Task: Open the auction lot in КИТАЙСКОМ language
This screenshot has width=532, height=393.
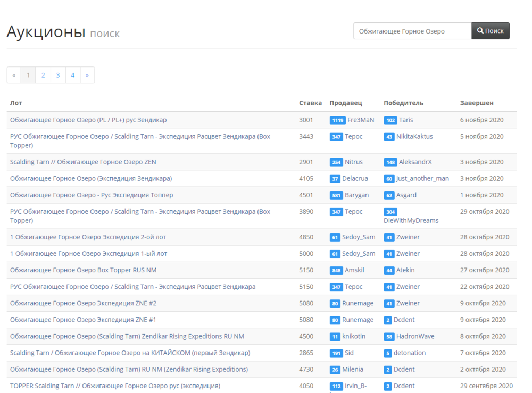Action: coord(130,353)
